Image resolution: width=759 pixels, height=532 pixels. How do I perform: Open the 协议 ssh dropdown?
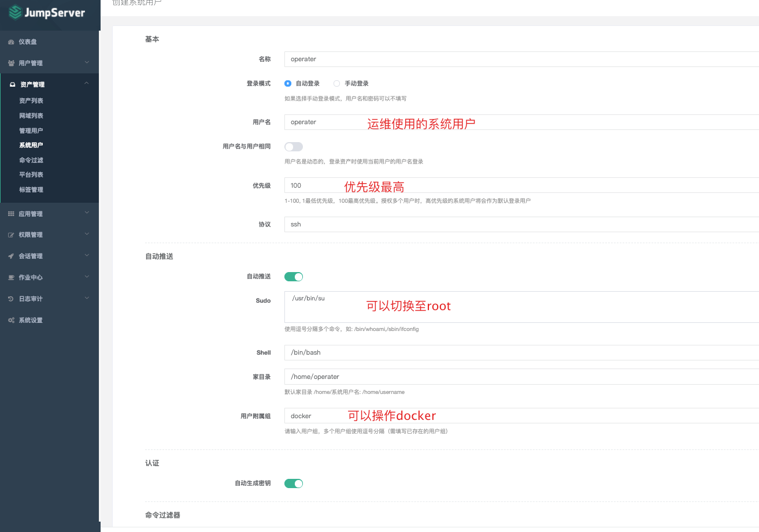tap(521, 224)
